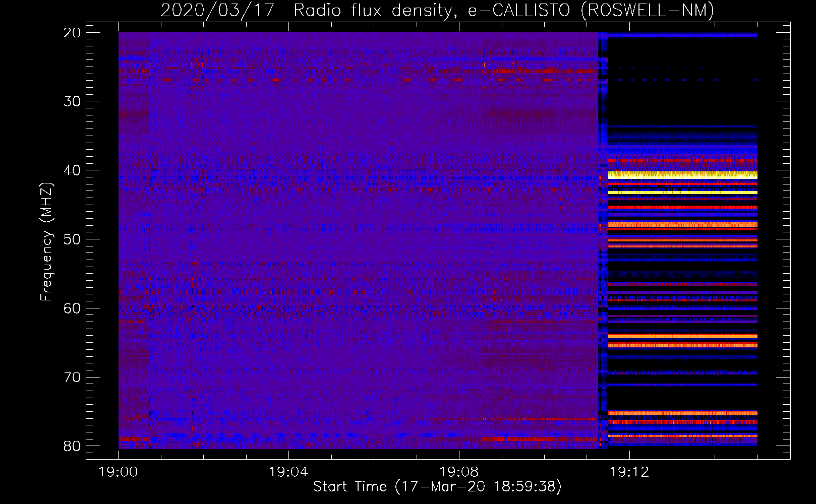Click the plot title '2020/03/17 Radio flux density'
816x504 pixels.
(x=306, y=10)
